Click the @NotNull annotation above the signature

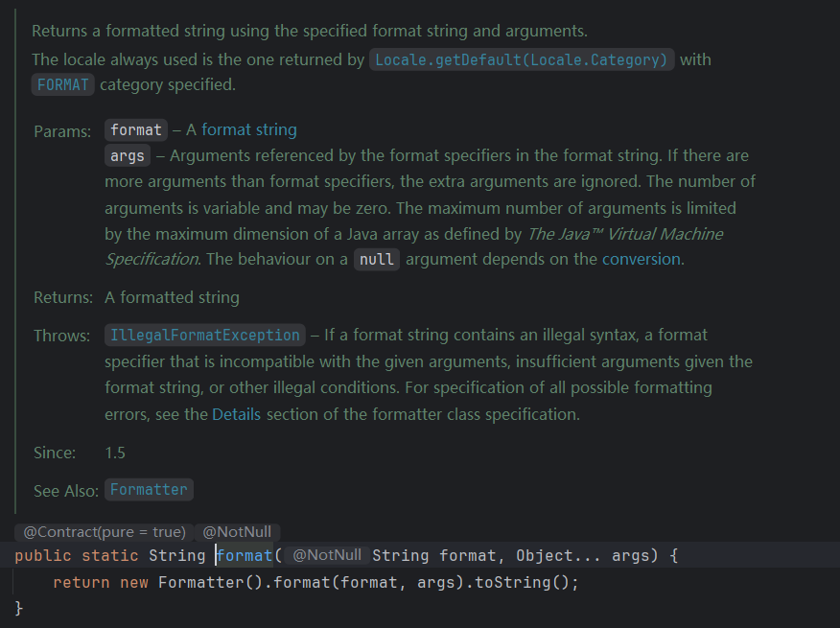tap(236, 531)
